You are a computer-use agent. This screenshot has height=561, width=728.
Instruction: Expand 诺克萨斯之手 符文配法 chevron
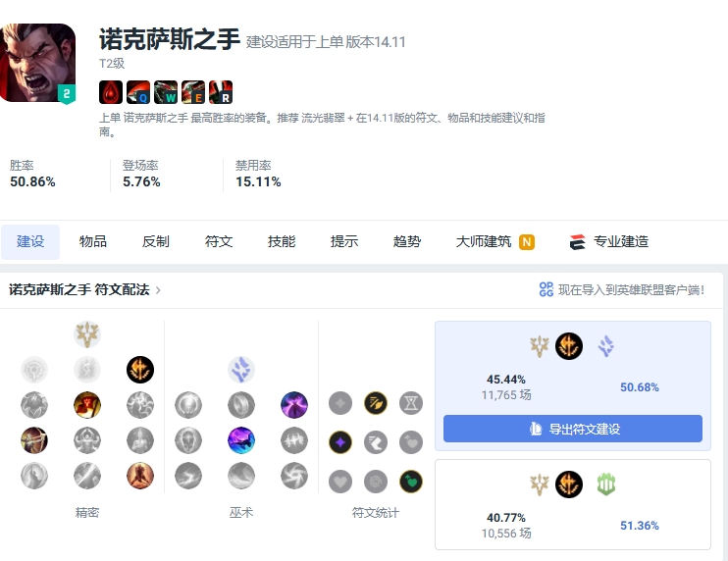(x=158, y=290)
